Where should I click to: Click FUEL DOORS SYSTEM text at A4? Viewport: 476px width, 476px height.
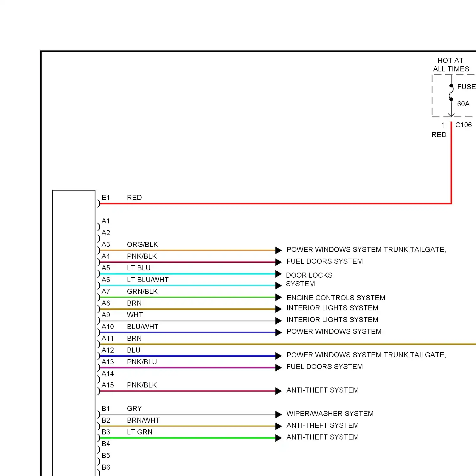[x=325, y=261]
